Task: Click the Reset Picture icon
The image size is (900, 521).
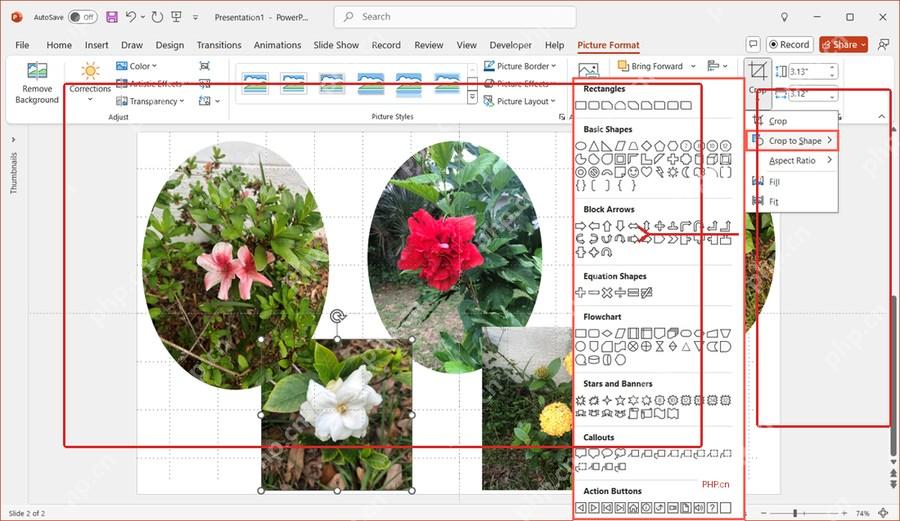Action: pos(204,100)
